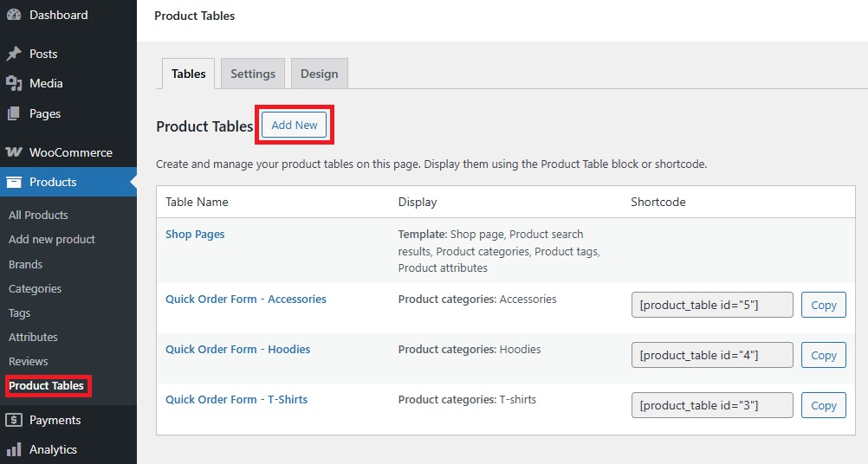Switch to the Settings tab
This screenshot has height=464, width=868.
click(x=252, y=74)
